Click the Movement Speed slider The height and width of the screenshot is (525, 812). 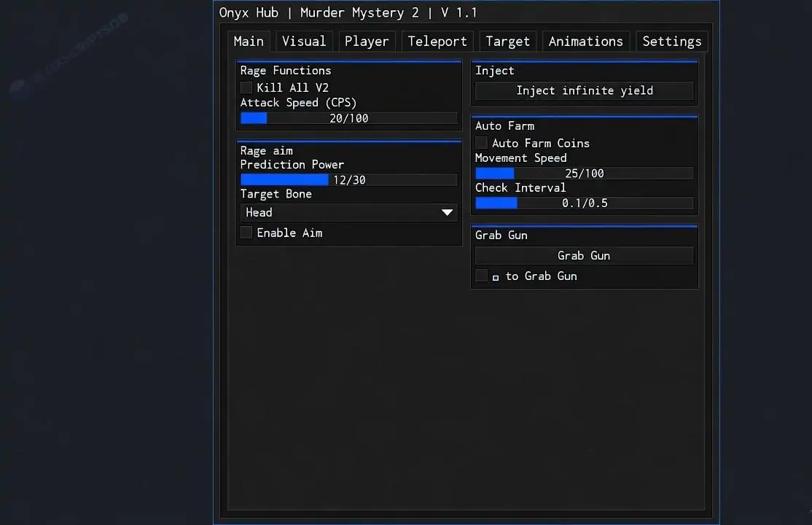click(584, 173)
